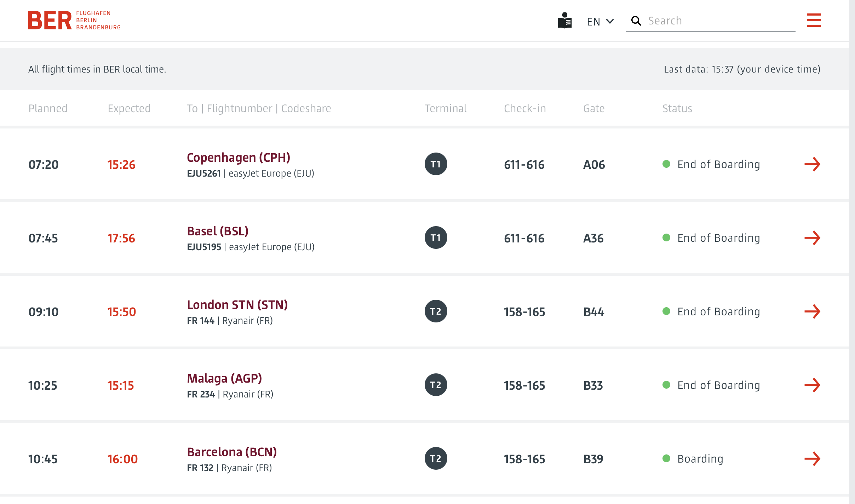Open Barcelona flight details arrow
Viewport: 855px width, 504px height.
812,459
